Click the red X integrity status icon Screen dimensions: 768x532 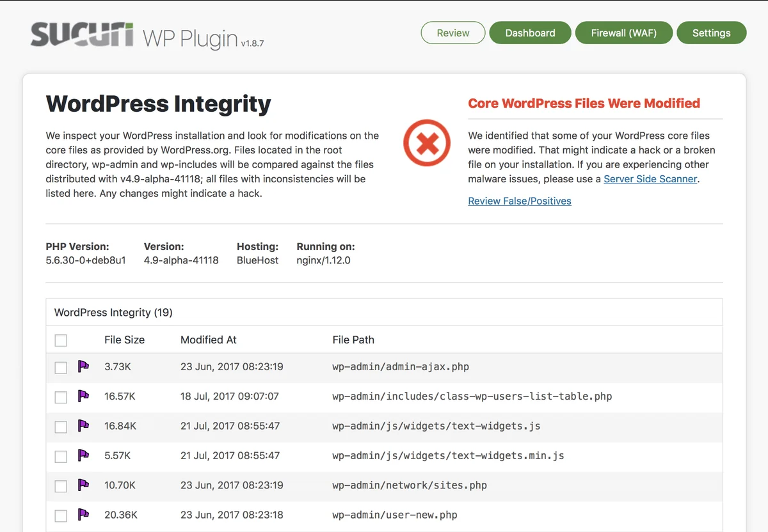click(427, 143)
